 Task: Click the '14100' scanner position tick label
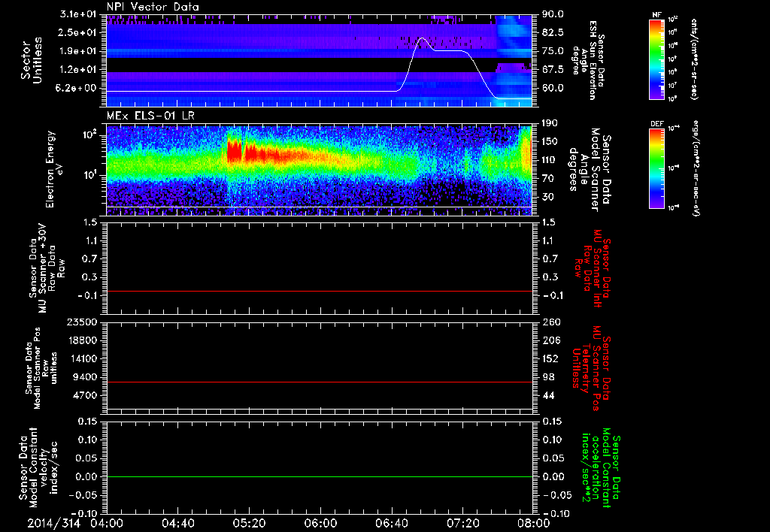81,358
